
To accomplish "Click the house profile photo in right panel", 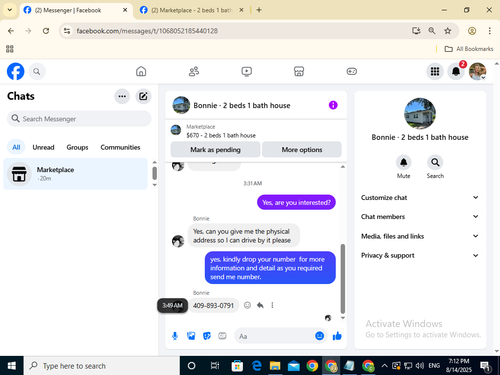I will click(x=420, y=114).
